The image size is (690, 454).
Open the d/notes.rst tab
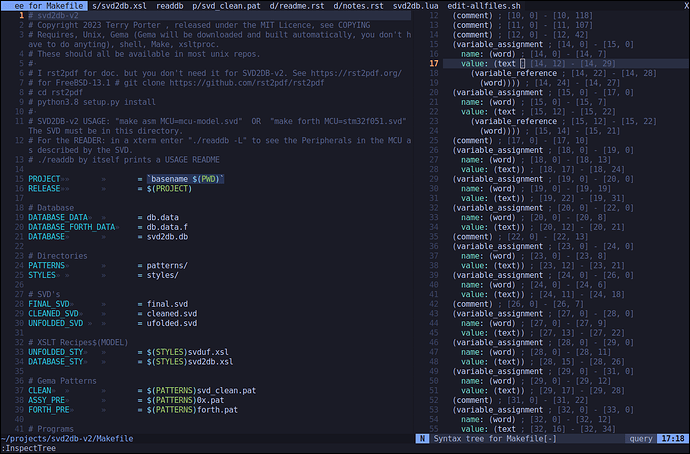(360, 6)
